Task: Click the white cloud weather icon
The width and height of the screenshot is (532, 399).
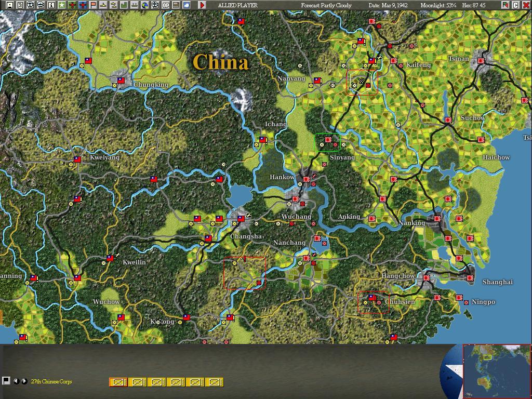Action: pos(187,5)
